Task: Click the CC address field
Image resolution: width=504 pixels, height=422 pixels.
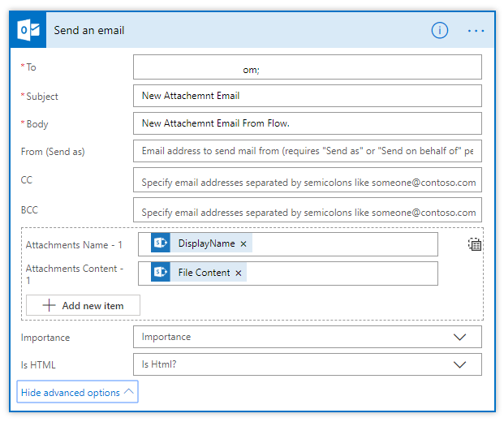Action: [x=308, y=179]
